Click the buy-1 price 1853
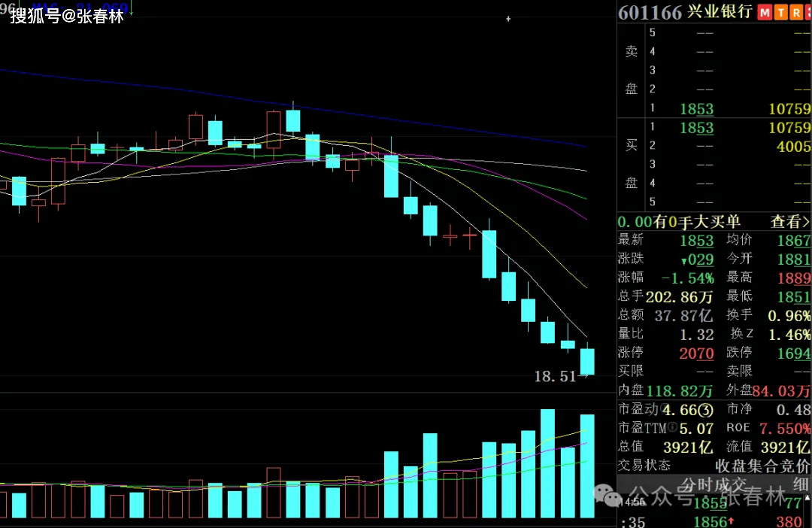The width and height of the screenshot is (812, 528). click(x=696, y=128)
